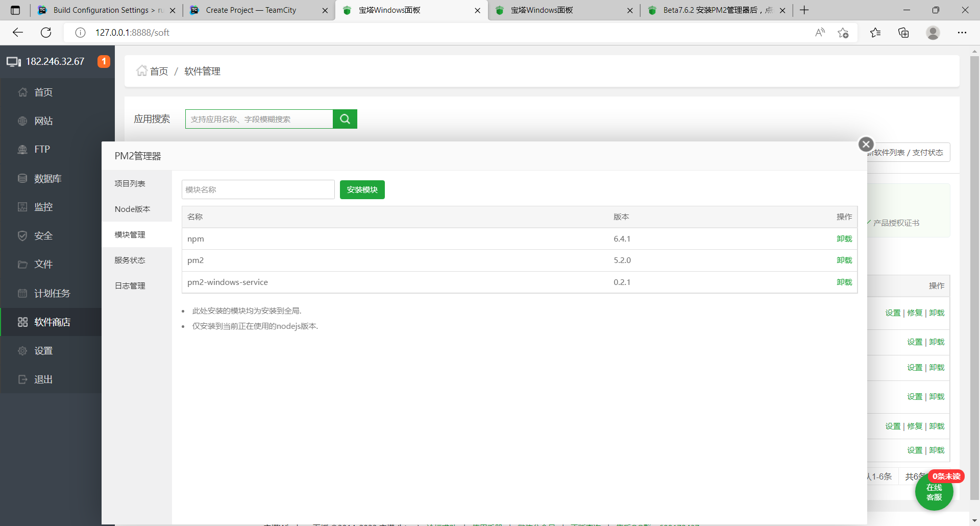This screenshot has height=526, width=980.
Task: Open the site information icon in address bar
Action: point(80,33)
